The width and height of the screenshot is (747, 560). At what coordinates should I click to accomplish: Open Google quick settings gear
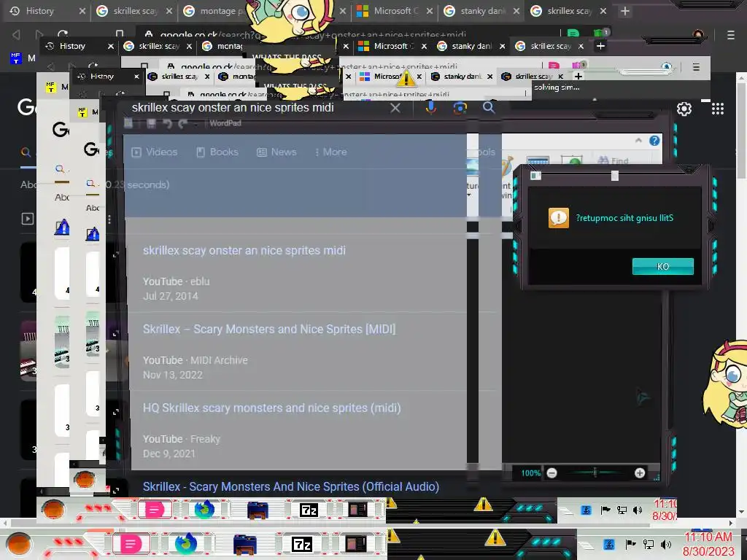tap(684, 109)
